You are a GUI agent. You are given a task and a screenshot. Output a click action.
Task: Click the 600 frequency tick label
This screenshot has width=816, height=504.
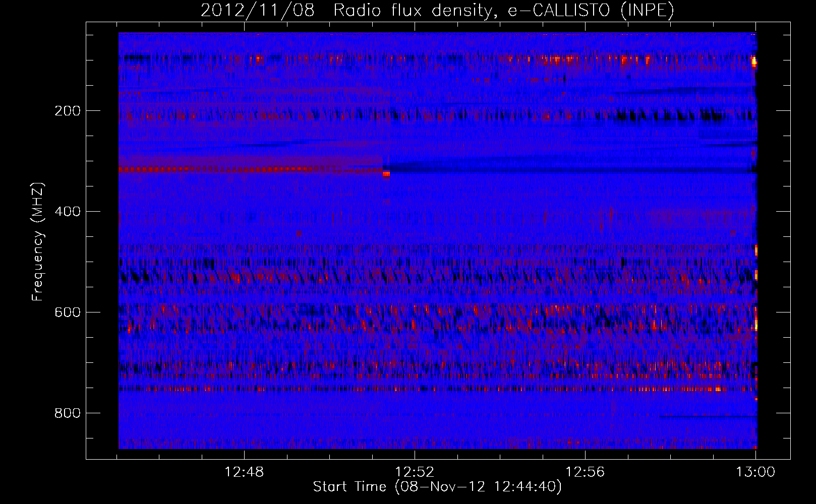pos(68,312)
